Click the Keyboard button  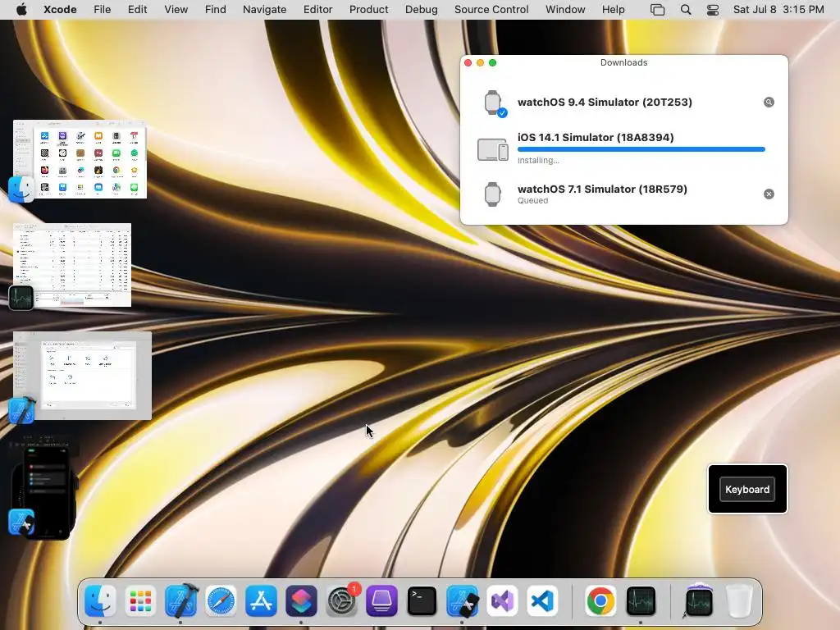pos(746,489)
